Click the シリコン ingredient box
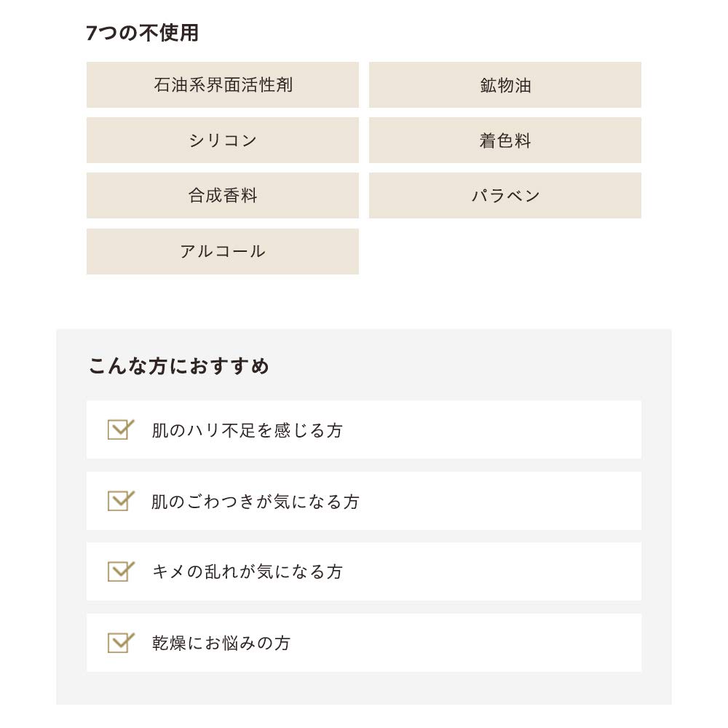Viewport: 728px width, 728px height. (222, 140)
